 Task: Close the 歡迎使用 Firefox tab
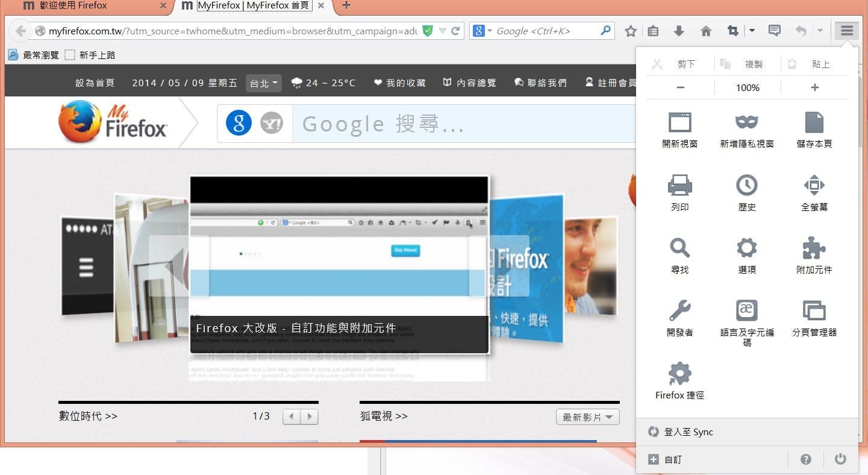pos(163,5)
